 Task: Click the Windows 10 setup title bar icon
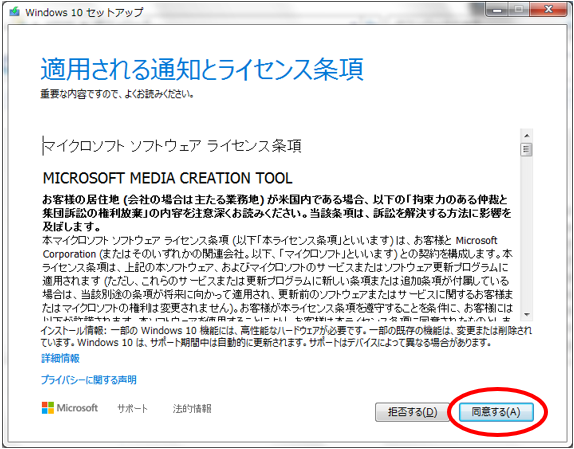[15, 12]
